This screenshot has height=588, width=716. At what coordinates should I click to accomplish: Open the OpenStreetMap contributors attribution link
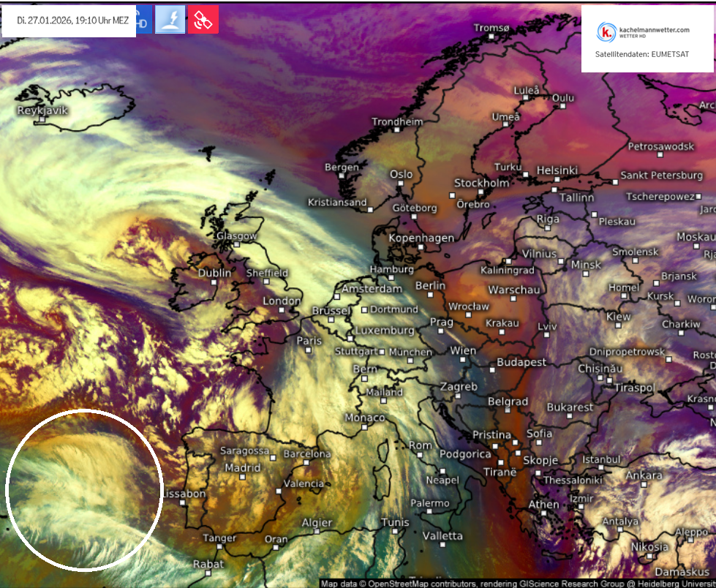[419, 584]
